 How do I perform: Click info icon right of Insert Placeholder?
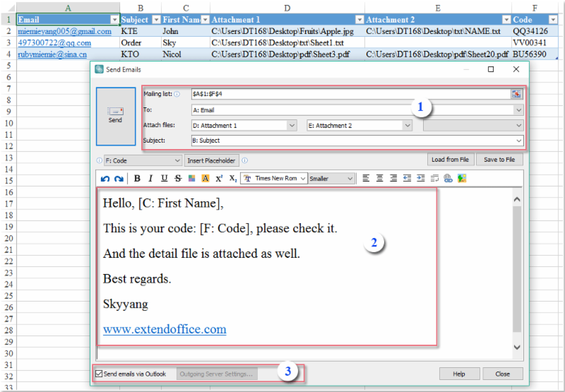tap(244, 160)
